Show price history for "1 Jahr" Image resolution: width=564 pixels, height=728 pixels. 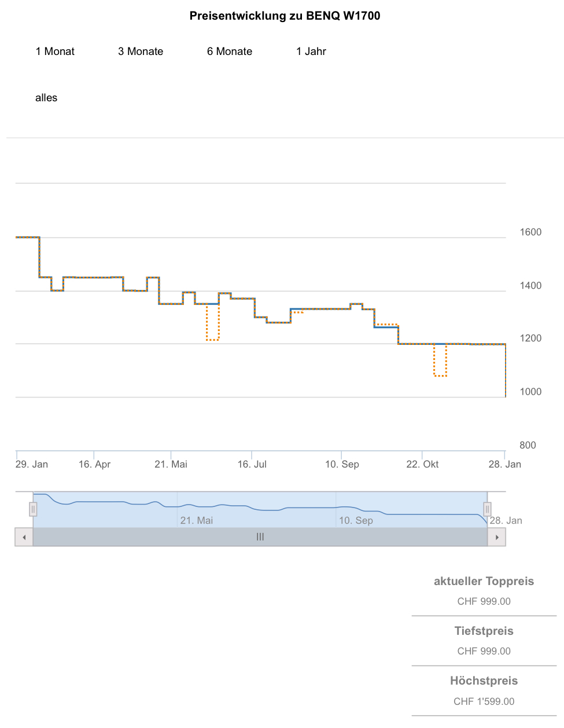point(311,52)
